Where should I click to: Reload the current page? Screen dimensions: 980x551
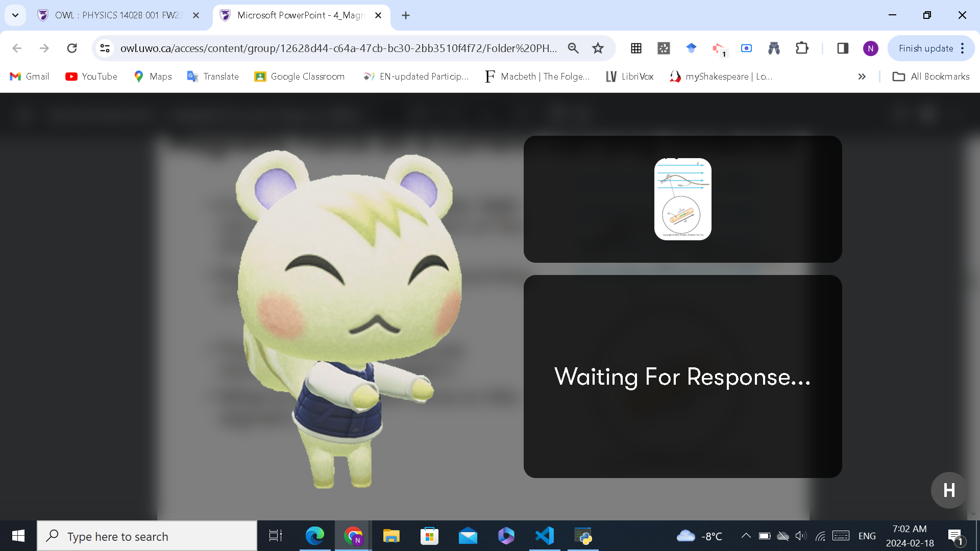pyautogui.click(x=72, y=48)
